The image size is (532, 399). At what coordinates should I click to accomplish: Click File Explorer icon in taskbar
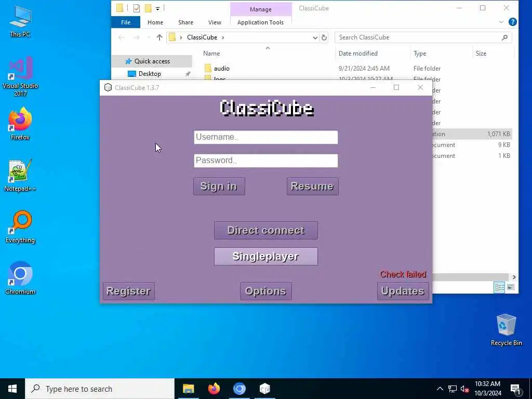pyautogui.click(x=188, y=389)
